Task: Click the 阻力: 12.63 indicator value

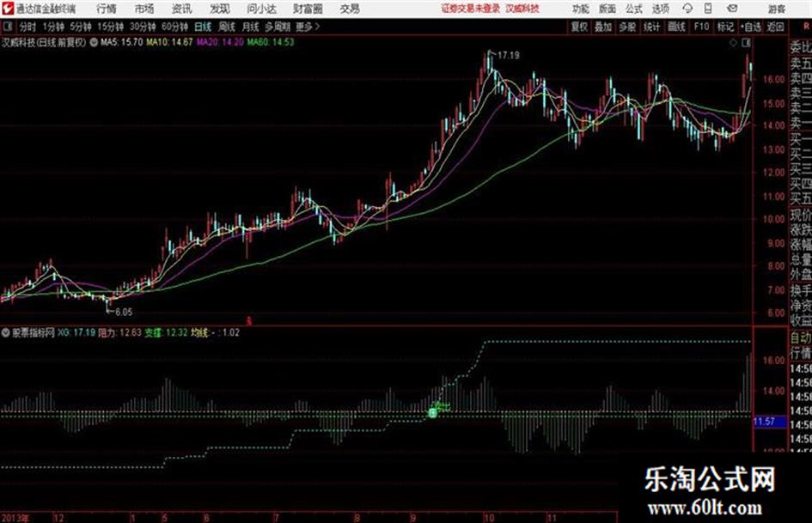Action: coord(119,332)
